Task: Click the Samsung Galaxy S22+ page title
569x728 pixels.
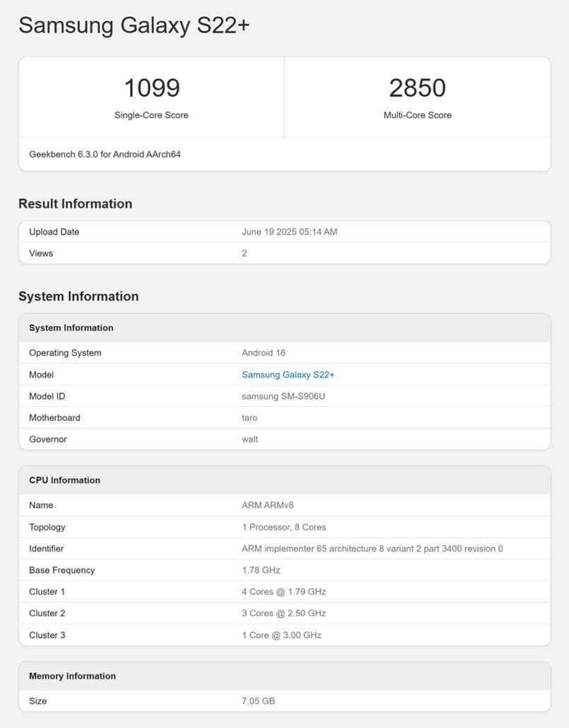Action: pyautogui.click(x=134, y=25)
